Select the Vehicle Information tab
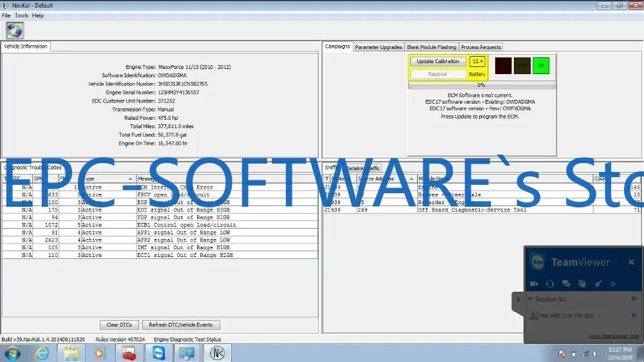Image resolution: width=644 pixels, height=362 pixels. point(26,46)
